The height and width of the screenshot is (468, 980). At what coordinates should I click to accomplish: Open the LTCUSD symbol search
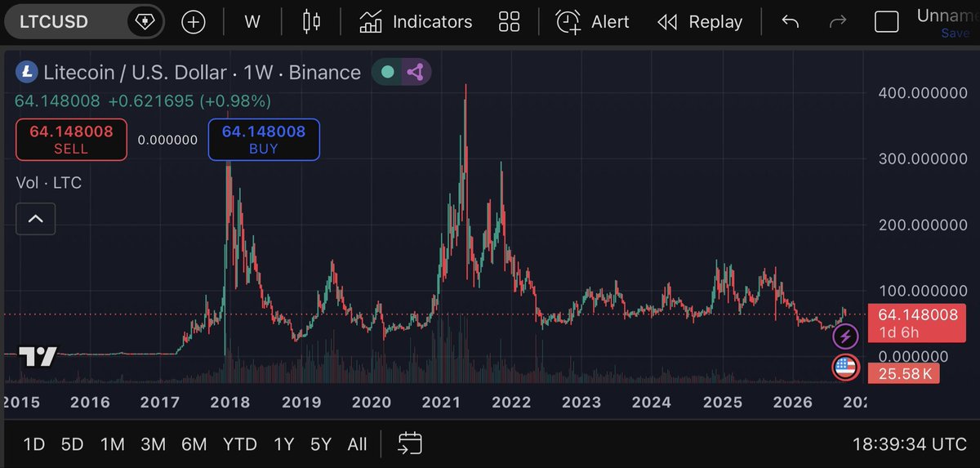point(65,22)
